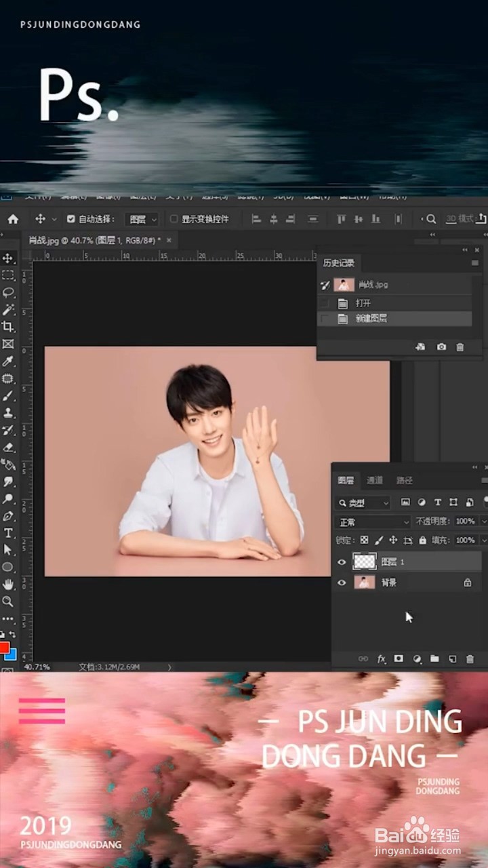Select the History Brush tool

click(8, 430)
